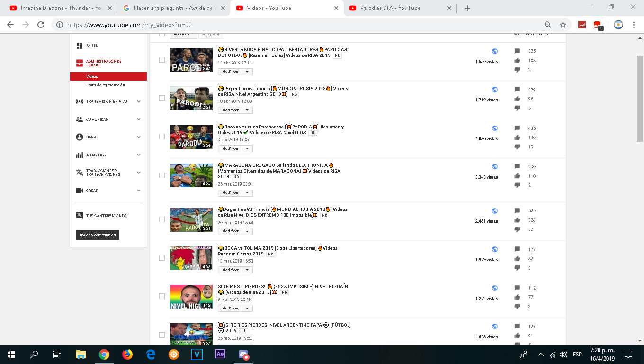Switch to Parodias DFA browser tab
This screenshot has height=364, width=644.
click(400, 8)
